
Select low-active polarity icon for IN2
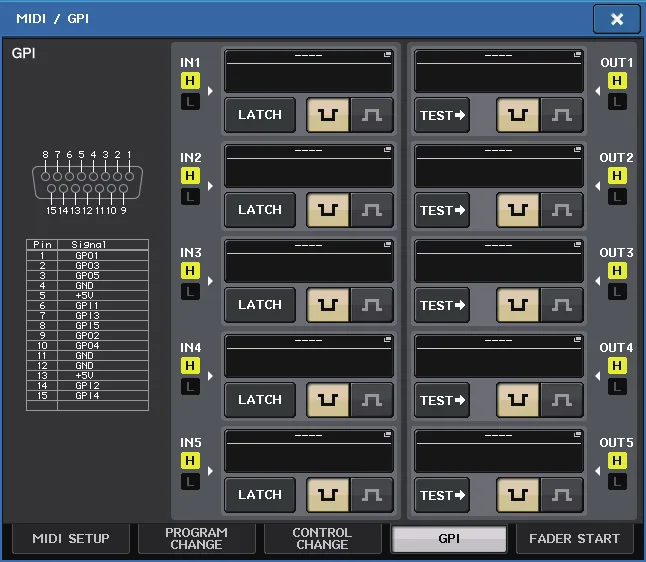tap(328, 210)
